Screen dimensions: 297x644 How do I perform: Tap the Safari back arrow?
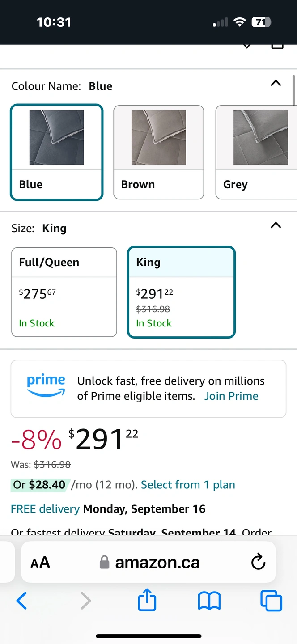pos(21,601)
